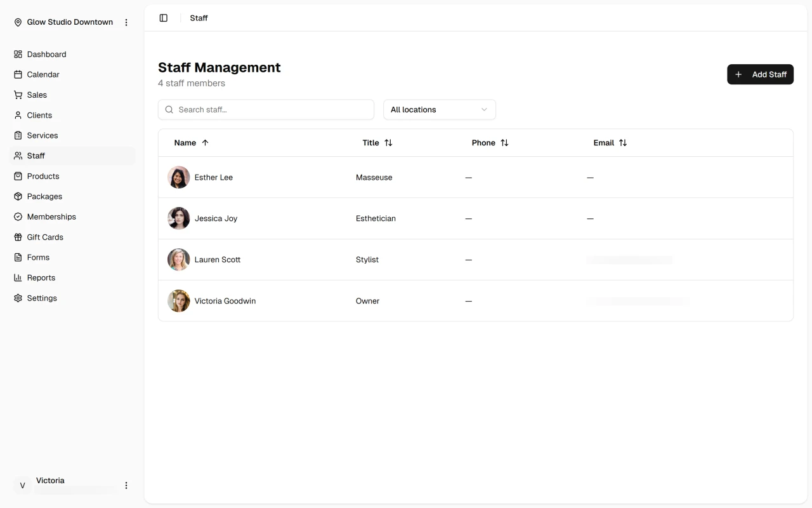Click the Email column header label
The image size is (812, 508).
pos(603,143)
